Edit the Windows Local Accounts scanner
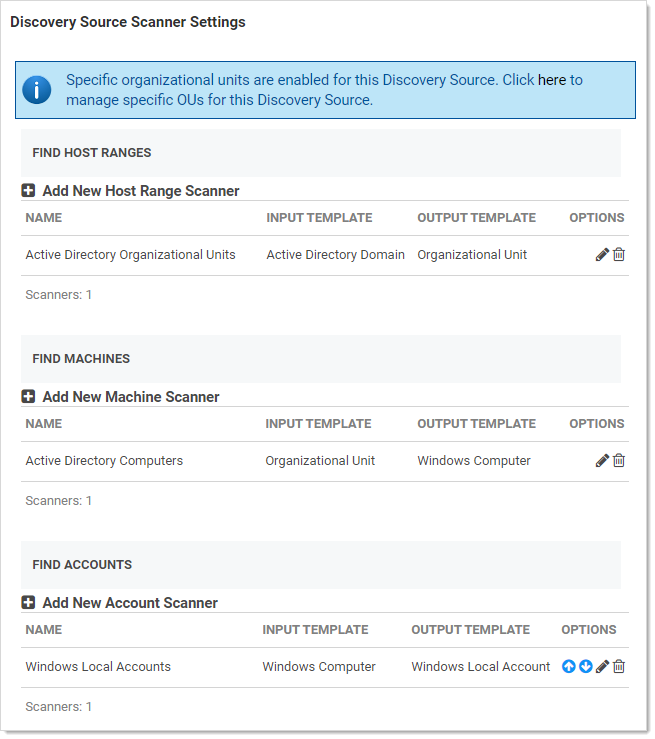This screenshot has height=739, width=655. point(602,667)
